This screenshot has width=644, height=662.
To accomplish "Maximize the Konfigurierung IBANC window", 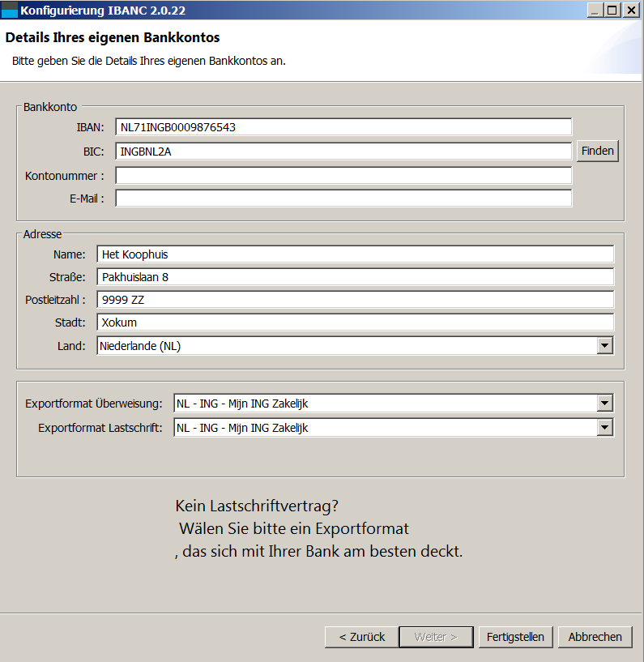I will pos(612,11).
